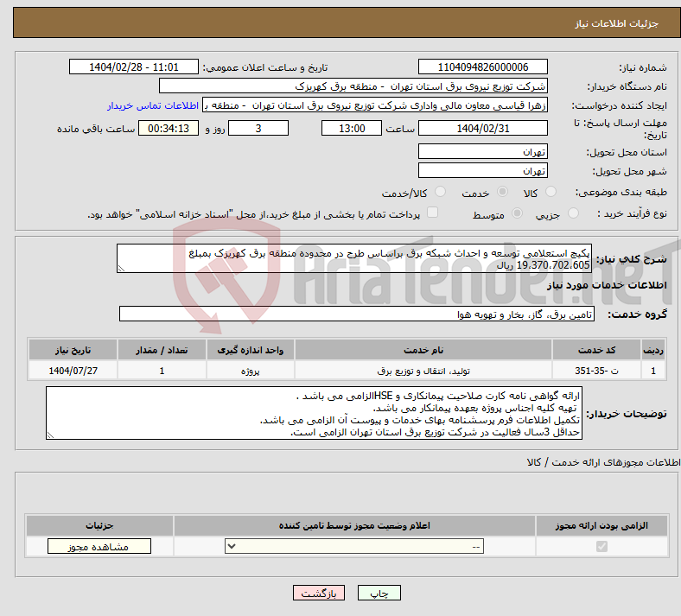Open the اطلاعات تماس خریدار link
The width and height of the screenshot is (681, 616).
(x=153, y=105)
